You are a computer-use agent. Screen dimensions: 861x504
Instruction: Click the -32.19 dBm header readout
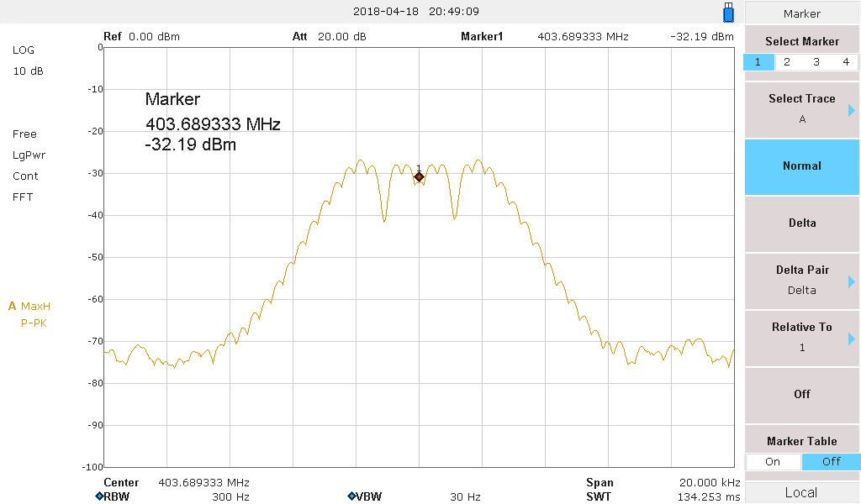point(702,37)
